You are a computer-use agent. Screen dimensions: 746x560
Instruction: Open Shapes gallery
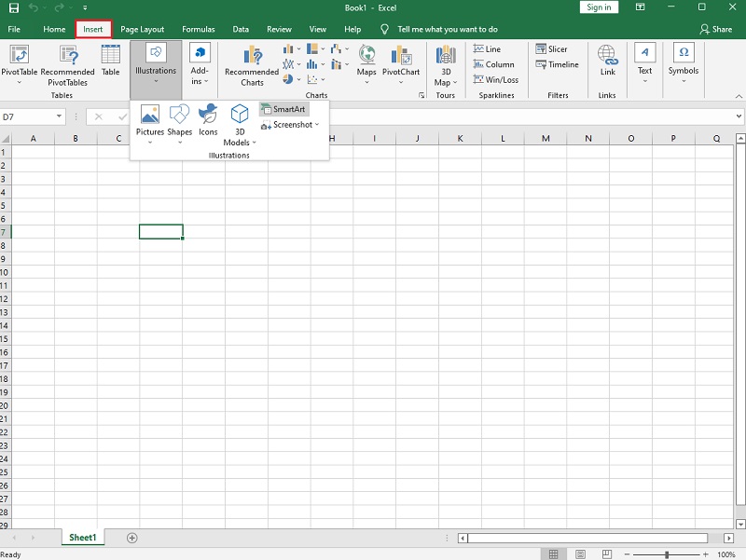(179, 123)
